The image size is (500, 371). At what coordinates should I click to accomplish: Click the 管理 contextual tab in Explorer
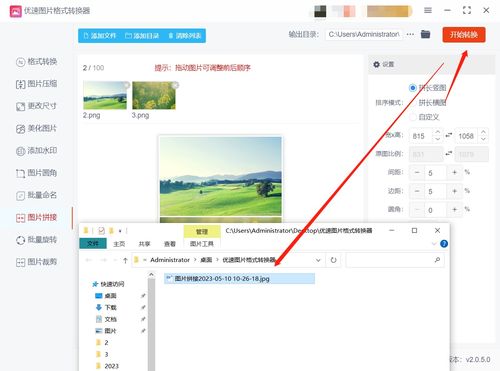click(202, 232)
